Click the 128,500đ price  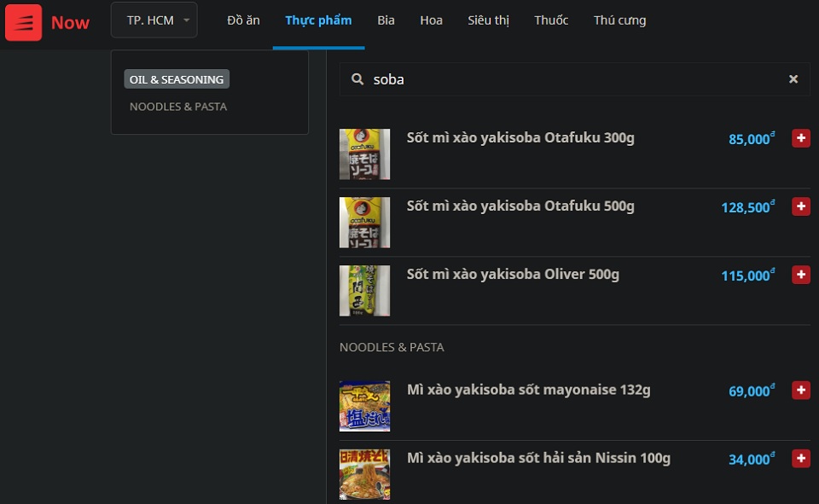(748, 207)
